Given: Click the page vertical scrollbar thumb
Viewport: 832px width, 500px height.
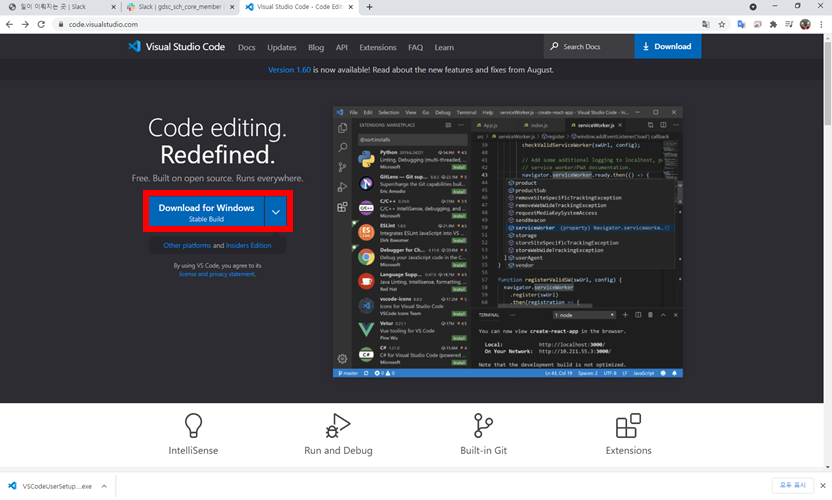Looking at the screenshot, I should (x=827, y=82).
